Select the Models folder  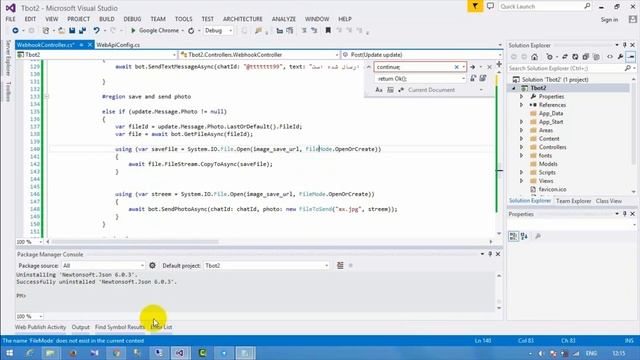point(548,164)
